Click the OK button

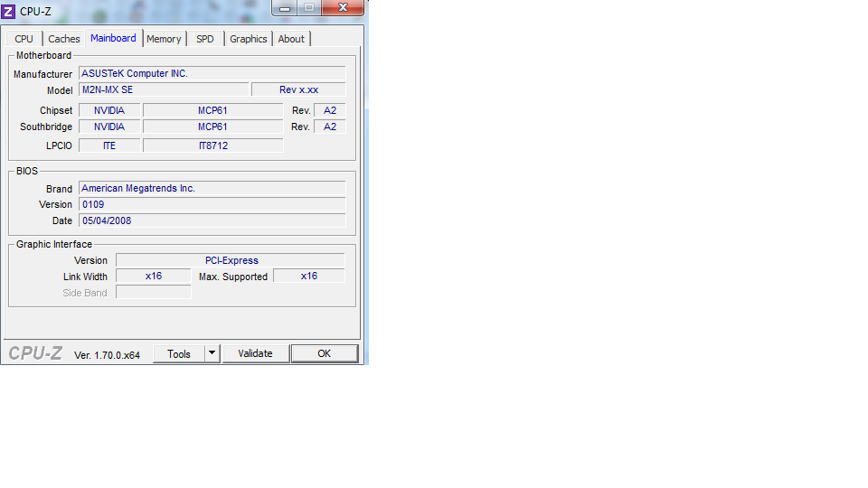pos(325,353)
